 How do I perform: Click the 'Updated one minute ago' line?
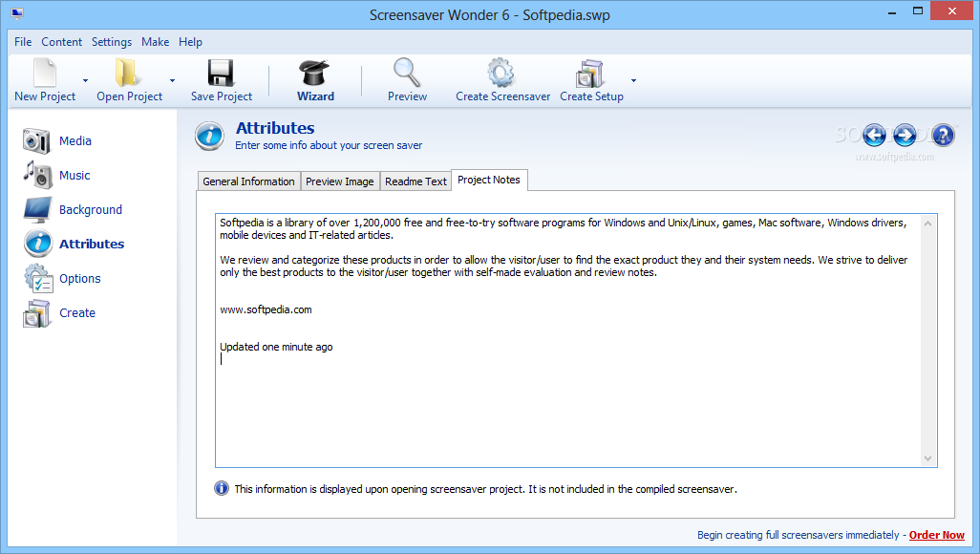pos(276,347)
